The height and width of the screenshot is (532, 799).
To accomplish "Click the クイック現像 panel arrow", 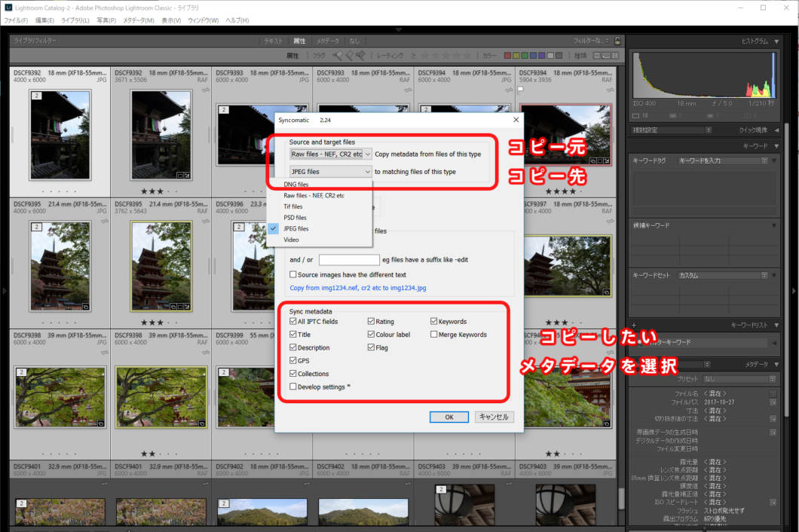I will 776,130.
